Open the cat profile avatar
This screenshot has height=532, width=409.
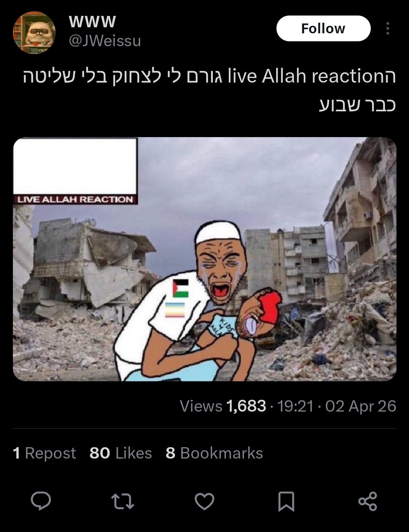[x=34, y=33]
